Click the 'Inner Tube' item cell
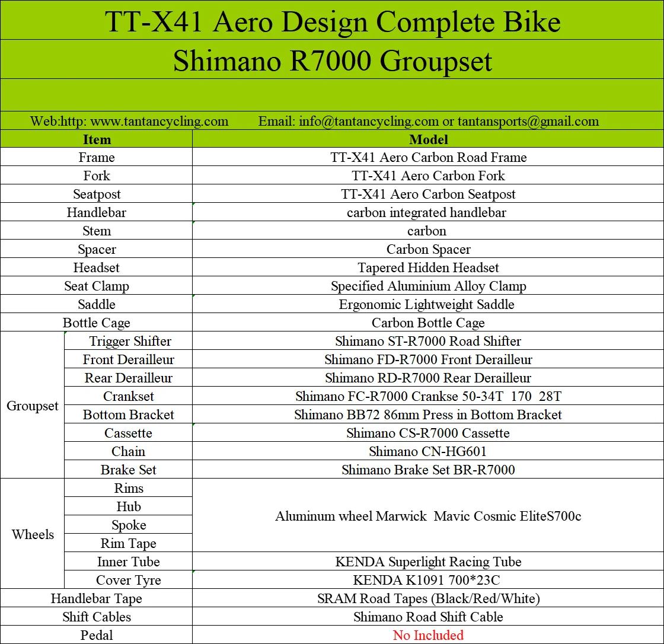The height and width of the screenshot is (644, 664). tap(128, 562)
